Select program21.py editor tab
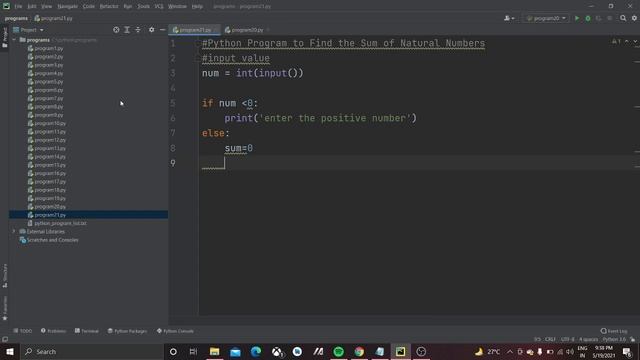The width and height of the screenshot is (640, 360). tap(195, 30)
